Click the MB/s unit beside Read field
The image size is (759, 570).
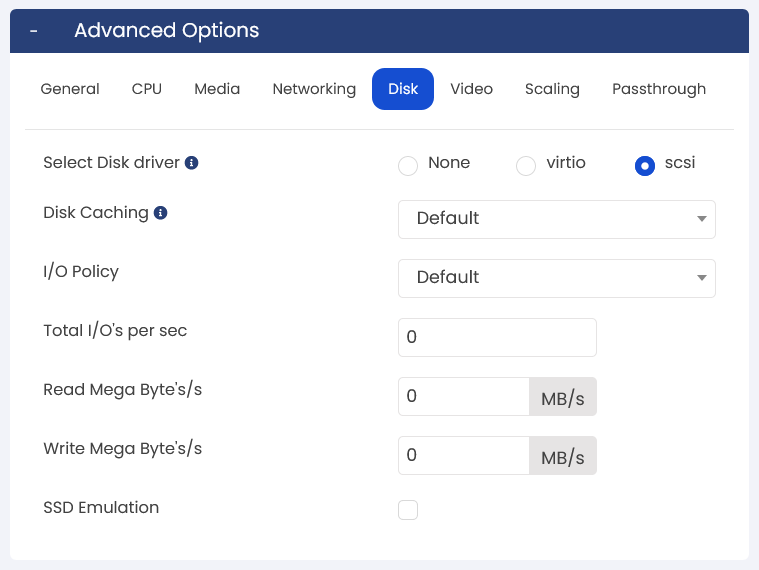563,397
